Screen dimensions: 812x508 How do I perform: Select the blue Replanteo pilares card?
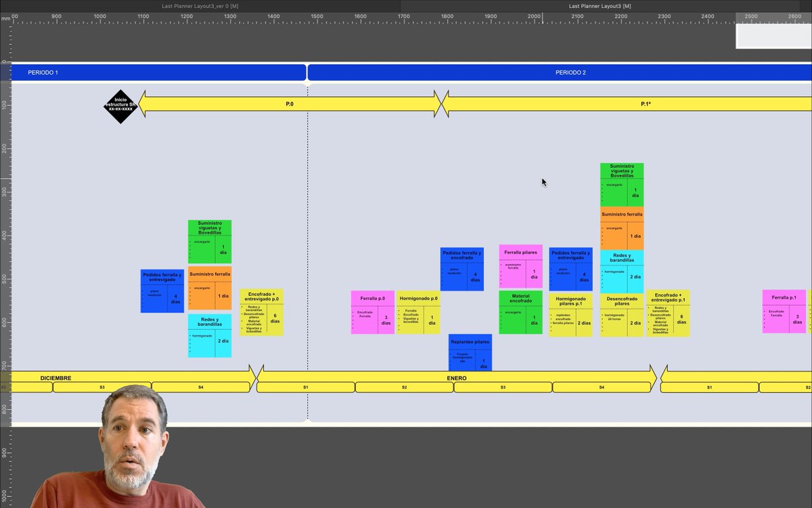(x=470, y=352)
